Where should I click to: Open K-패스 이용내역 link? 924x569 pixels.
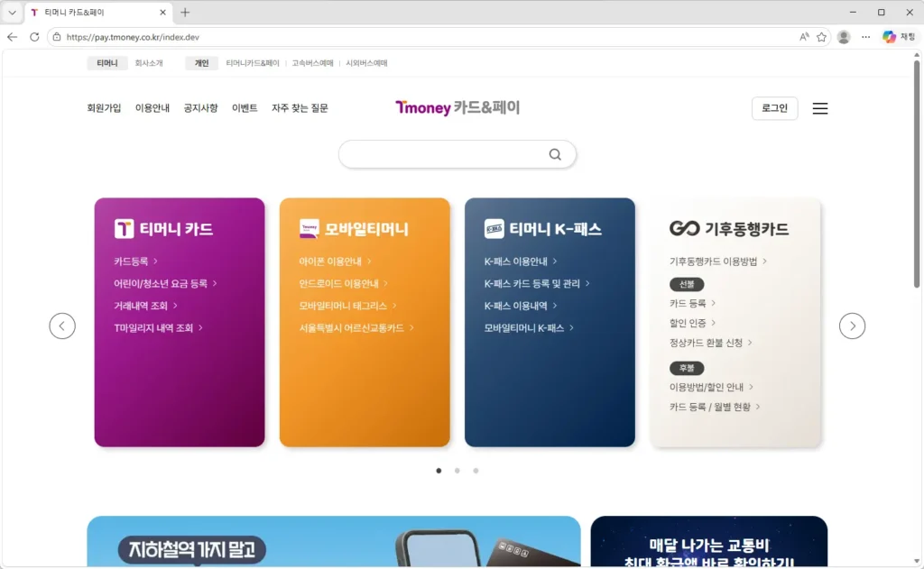521,306
